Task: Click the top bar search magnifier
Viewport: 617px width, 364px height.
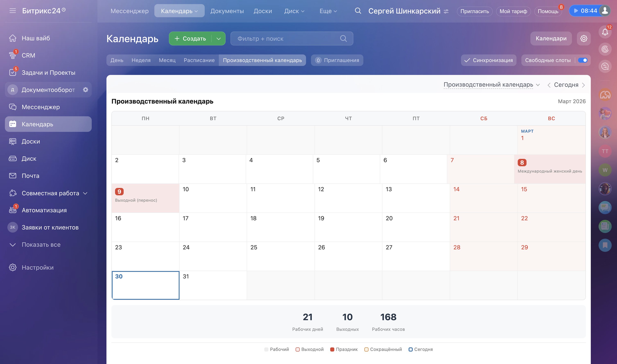Action: pos(358,11)
